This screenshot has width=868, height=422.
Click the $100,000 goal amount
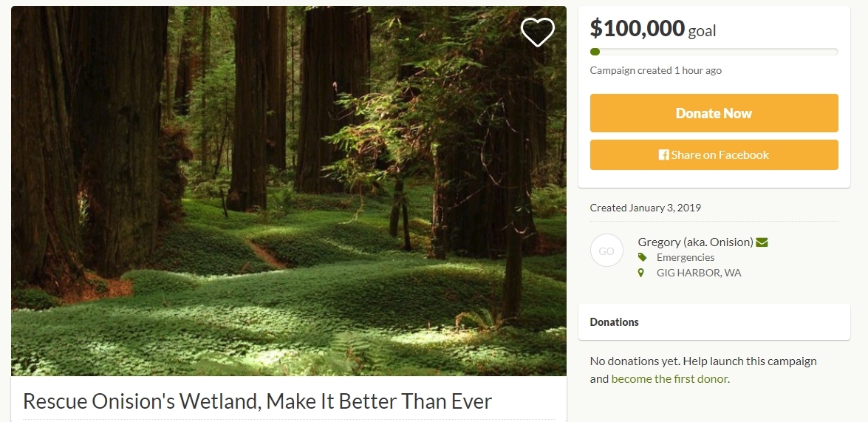652,28
